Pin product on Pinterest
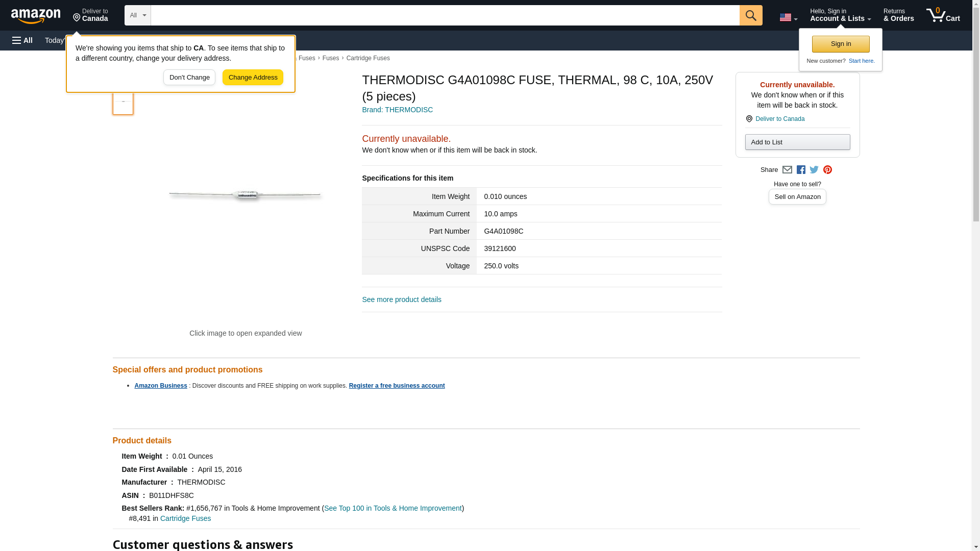980x551 pixels. click(827, 170)
